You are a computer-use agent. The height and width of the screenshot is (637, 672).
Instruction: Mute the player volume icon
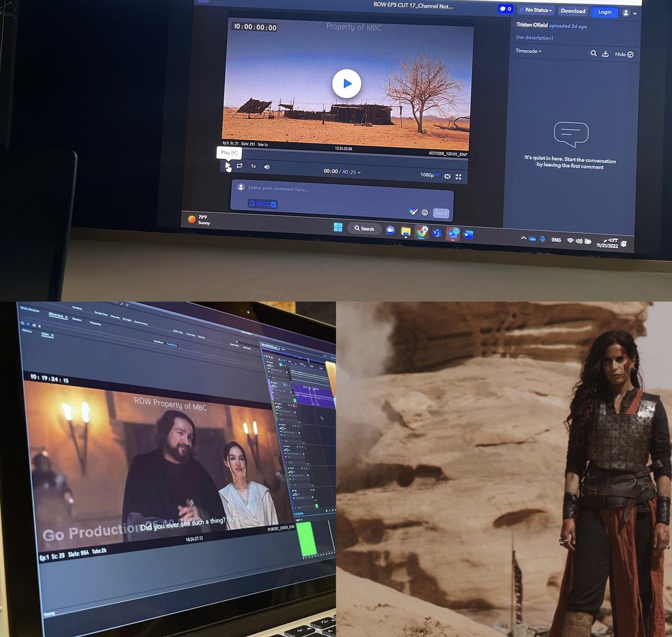tap(267, 167)
